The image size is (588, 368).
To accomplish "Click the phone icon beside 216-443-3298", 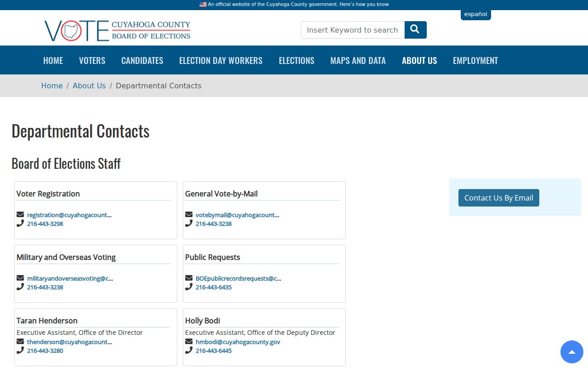I will pyautogui.click(x=20, y=224).
